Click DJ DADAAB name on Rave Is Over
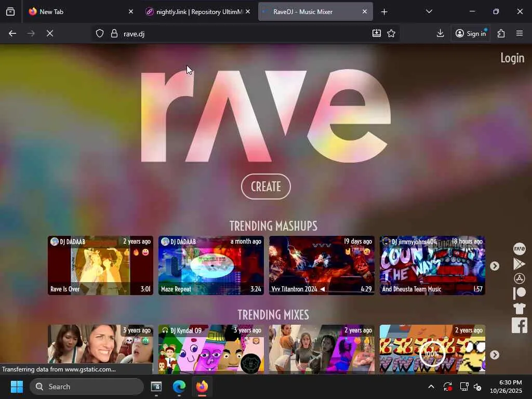Image resolution: width=532 pixels, height=399 pixels. pos(72,242)
